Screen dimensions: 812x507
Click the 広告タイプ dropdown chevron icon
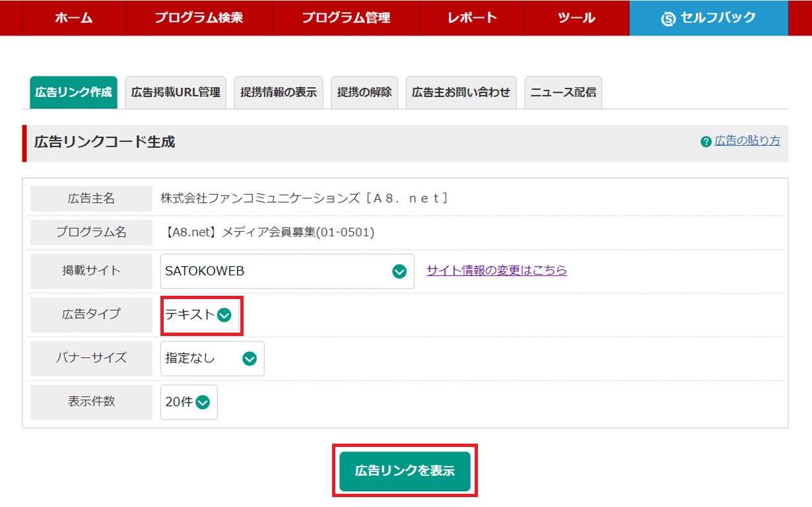pos(225,315)
